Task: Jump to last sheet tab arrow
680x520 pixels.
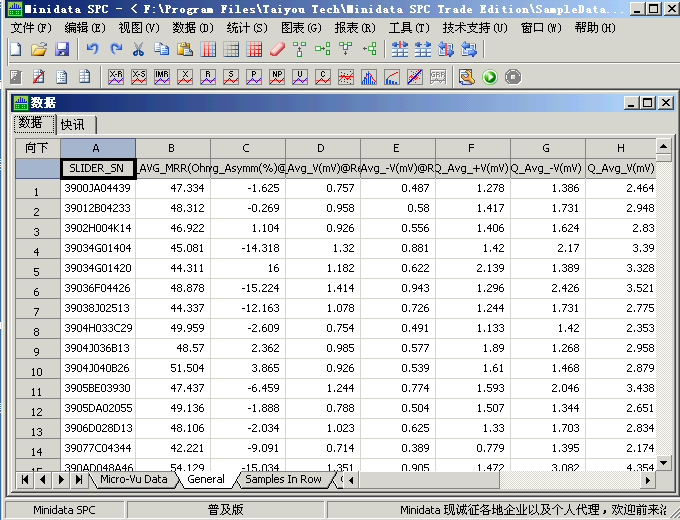Action: pos(79,479)
